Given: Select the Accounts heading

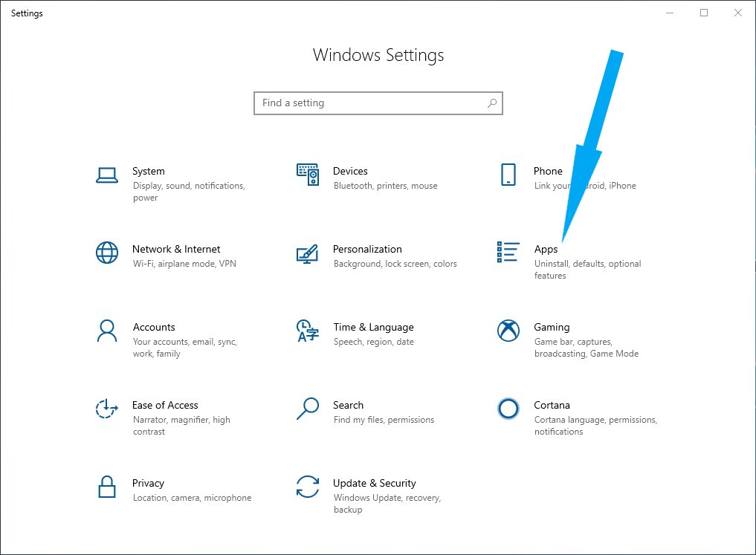Looking at the screenshot, I should [154, 327].
